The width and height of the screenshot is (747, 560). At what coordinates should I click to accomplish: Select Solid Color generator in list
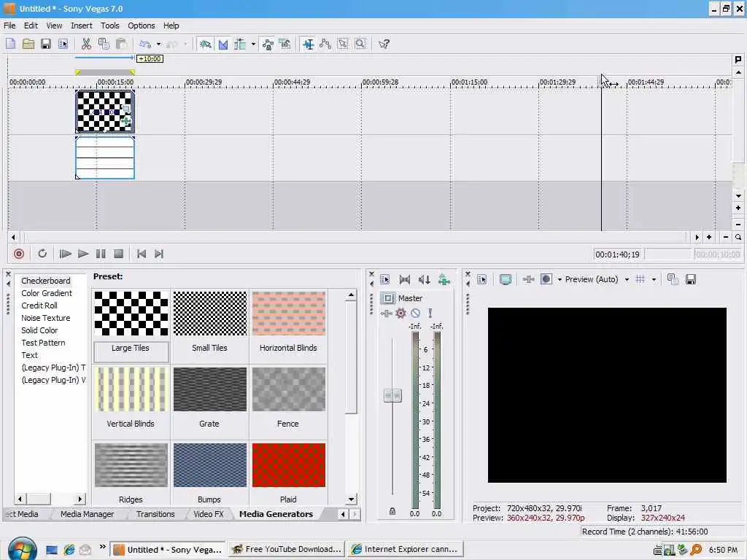pos(39,330)
